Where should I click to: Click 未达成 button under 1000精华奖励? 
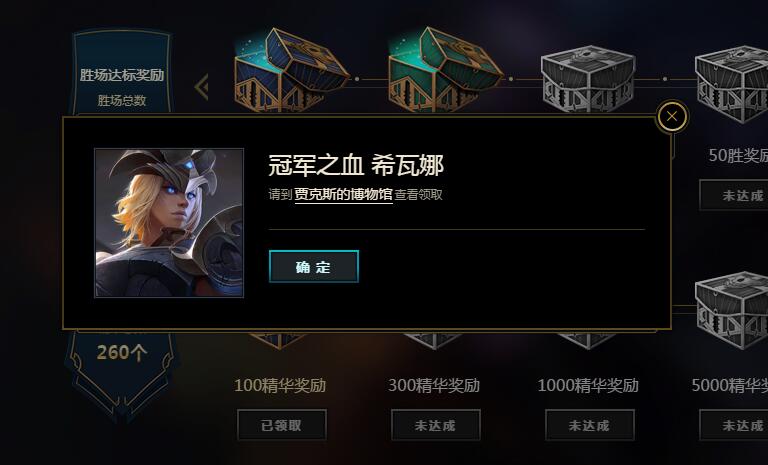(x=590, y=425)
